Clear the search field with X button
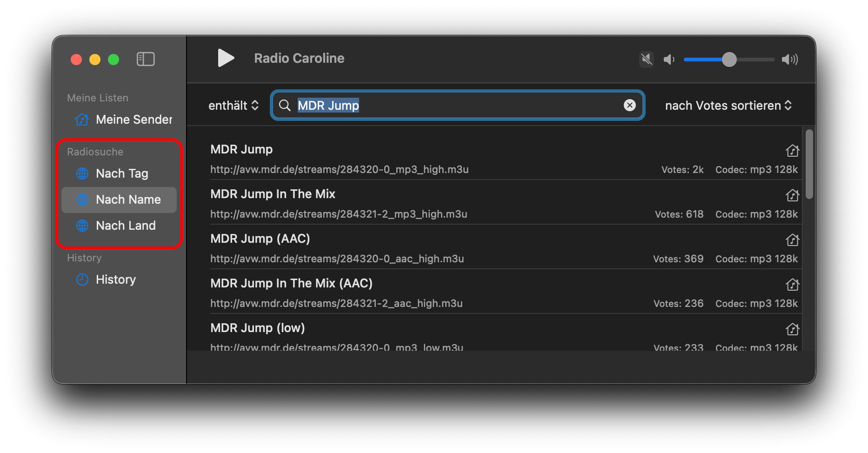868x453 pixels. (629, 106)
